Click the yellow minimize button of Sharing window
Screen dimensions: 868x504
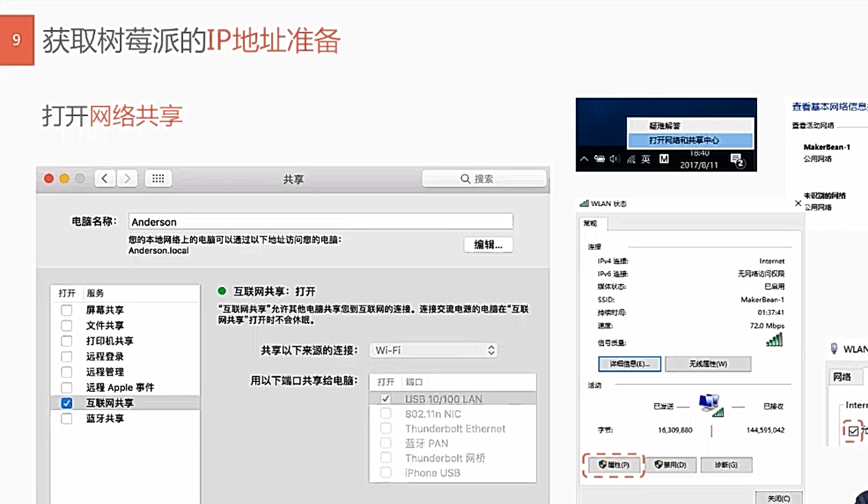pos(65,178)
